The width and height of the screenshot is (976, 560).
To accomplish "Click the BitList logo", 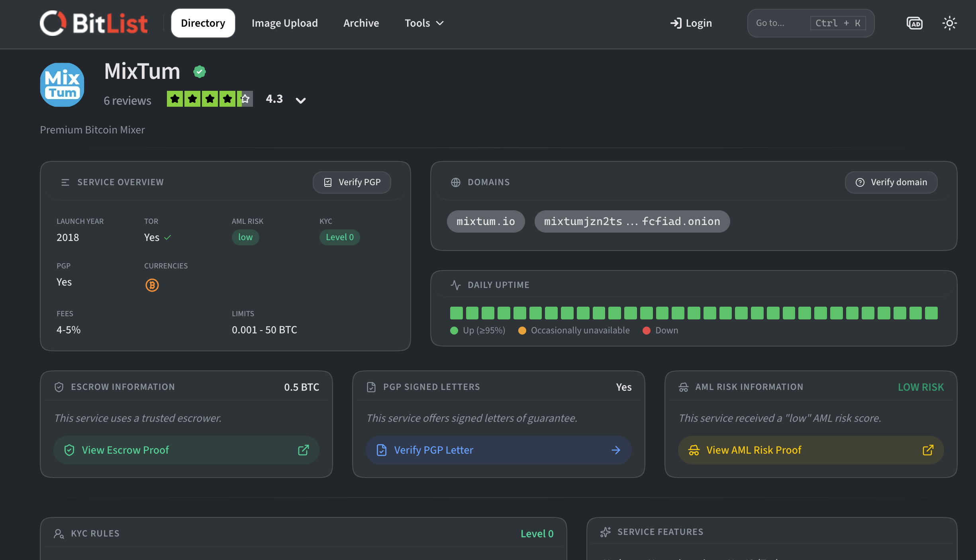I will coord(94,23).
